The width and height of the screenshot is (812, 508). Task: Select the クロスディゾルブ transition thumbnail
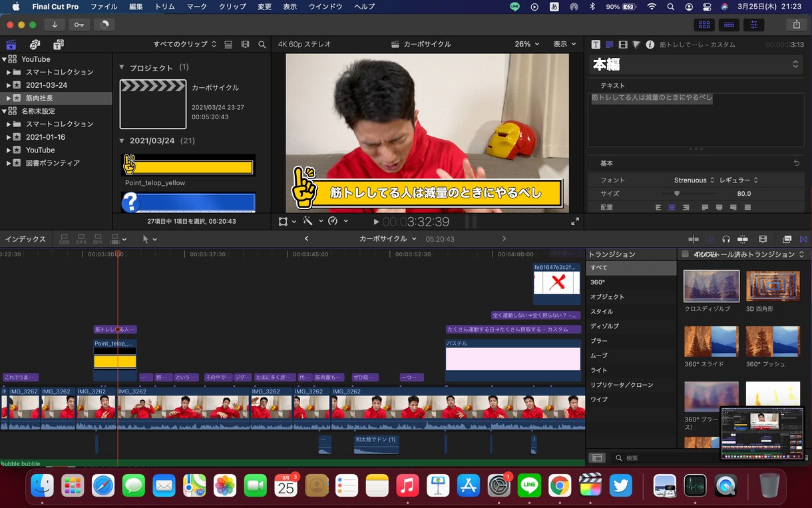[x=711, y=286]
